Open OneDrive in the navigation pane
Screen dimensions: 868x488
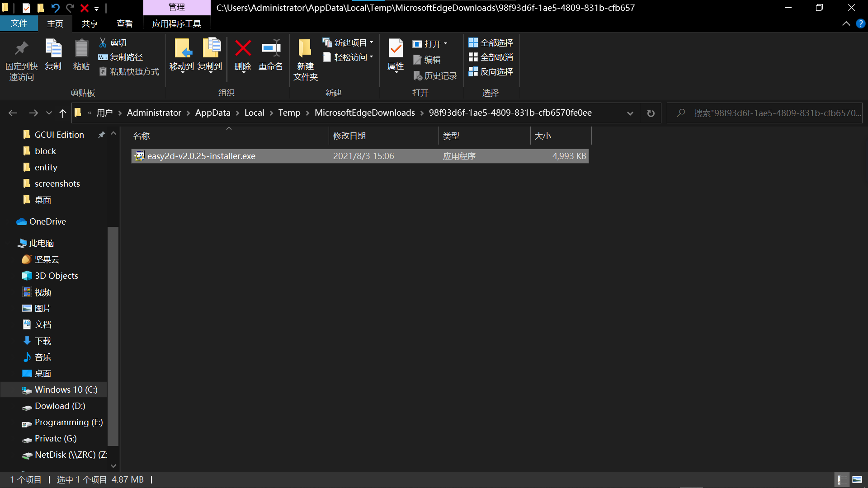[x=41, y=221]
